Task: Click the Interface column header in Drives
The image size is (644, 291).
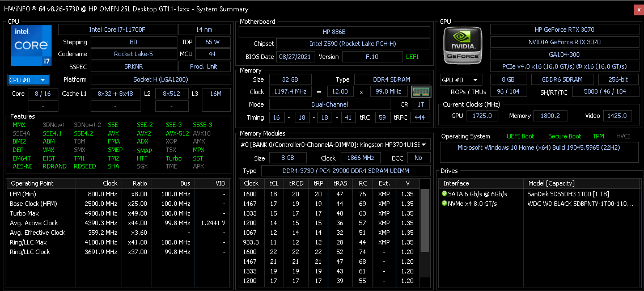Action: tap(481, 183)
